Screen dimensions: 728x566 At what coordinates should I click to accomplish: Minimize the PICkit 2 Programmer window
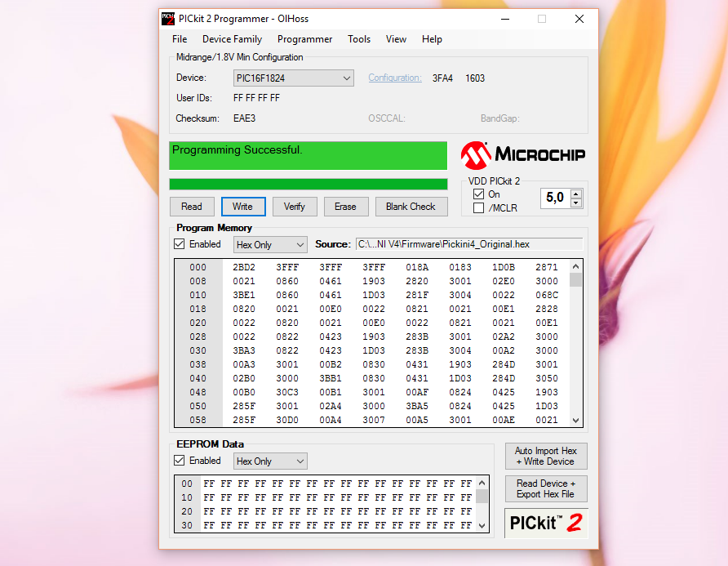pos(505,19)
